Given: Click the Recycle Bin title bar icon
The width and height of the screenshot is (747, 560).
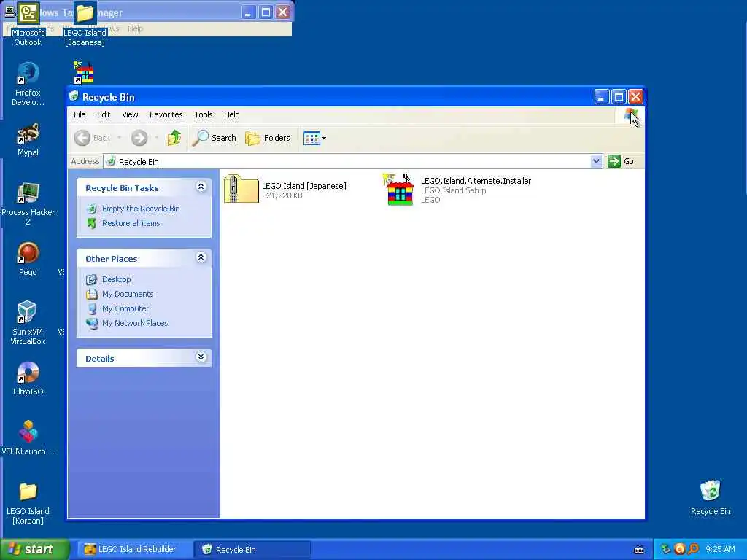Looking at the screenshot, I should click(74, 97).
